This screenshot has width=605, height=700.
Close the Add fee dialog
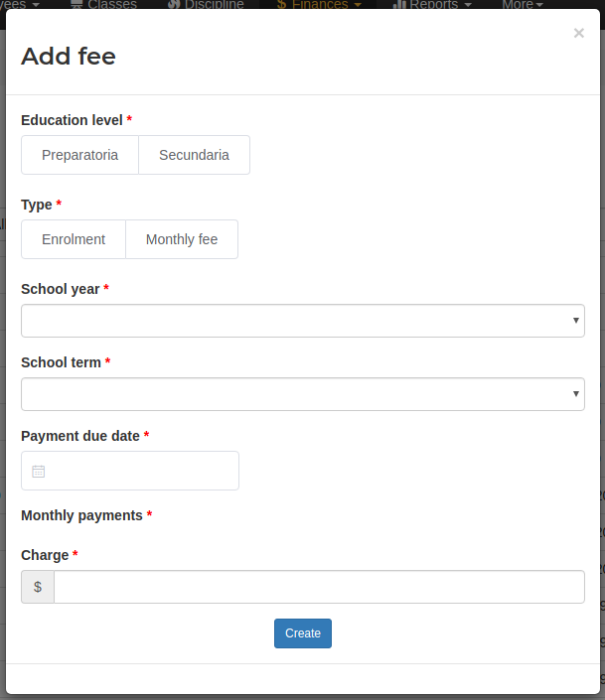(578, 34)
